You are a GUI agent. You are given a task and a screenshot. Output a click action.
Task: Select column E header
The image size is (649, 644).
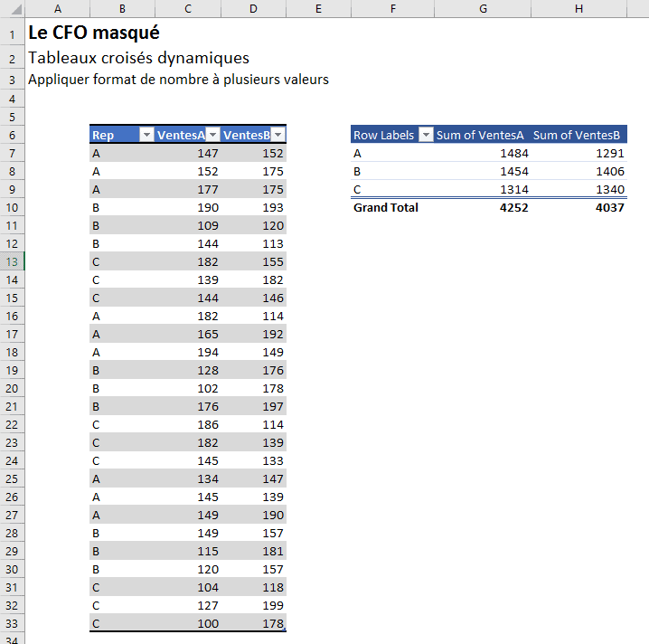coord(319,8)
